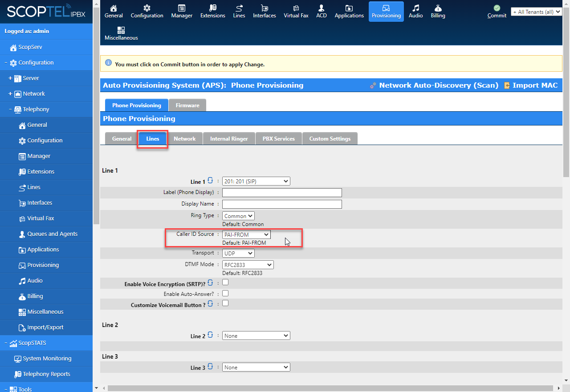Image resolution: width=570 pixels, height=392 pixels.
Task: Click the refresh icon beside Enable Voice Encryption
Action: point(211,283)
